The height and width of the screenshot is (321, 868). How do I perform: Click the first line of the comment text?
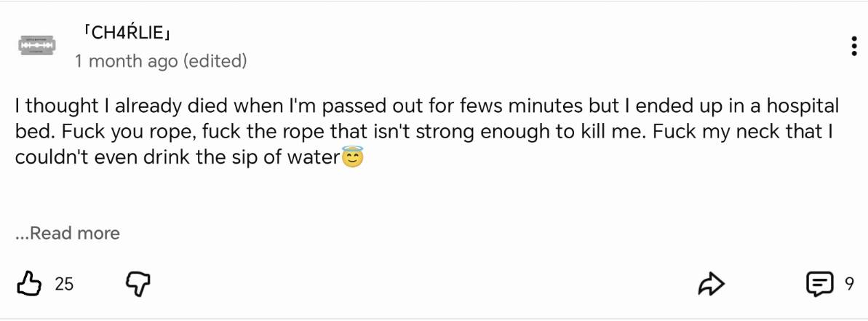coord(426,106)
